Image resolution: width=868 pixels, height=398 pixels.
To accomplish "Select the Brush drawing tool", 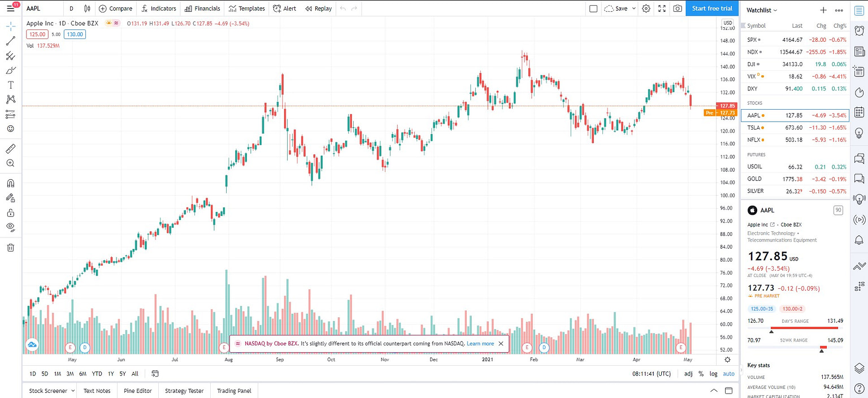I will pos(10,70).
